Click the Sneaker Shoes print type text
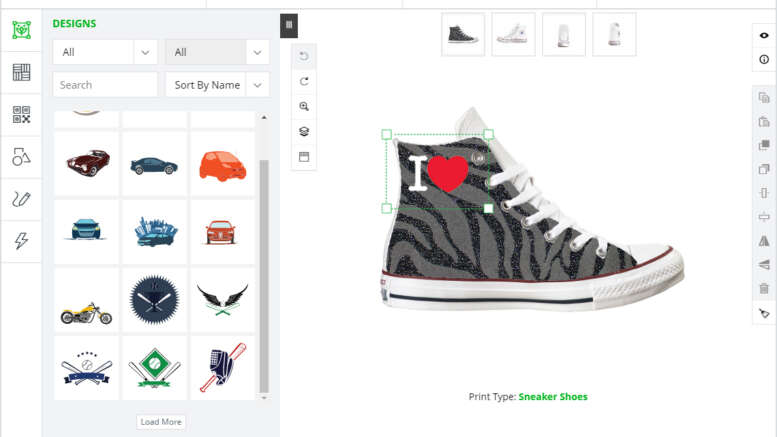This screenshot has width=777, height=437. coord(553,396)
